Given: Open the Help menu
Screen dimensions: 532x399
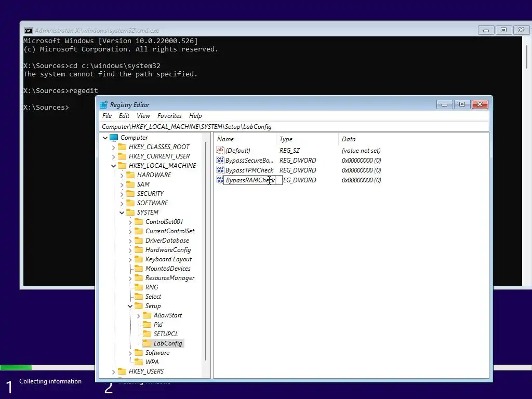Looking at the screenshot, I should pos(195,116).
